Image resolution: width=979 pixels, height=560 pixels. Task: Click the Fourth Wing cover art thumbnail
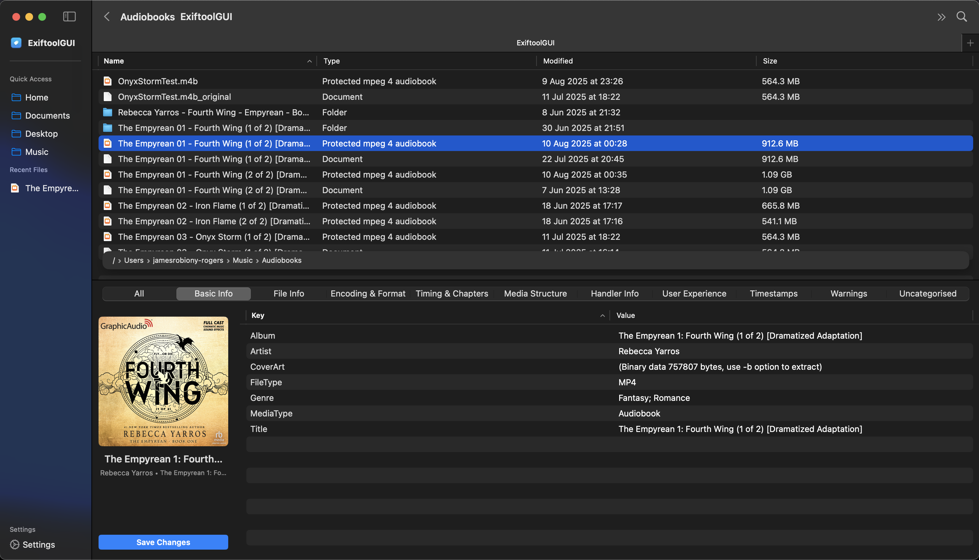click(163, 381)
